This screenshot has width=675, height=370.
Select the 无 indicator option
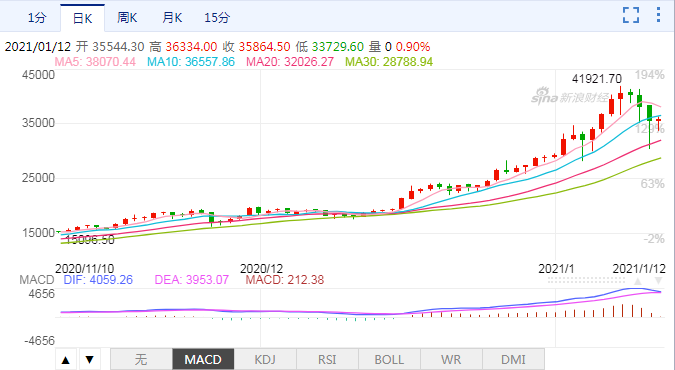tap(141, 360)
